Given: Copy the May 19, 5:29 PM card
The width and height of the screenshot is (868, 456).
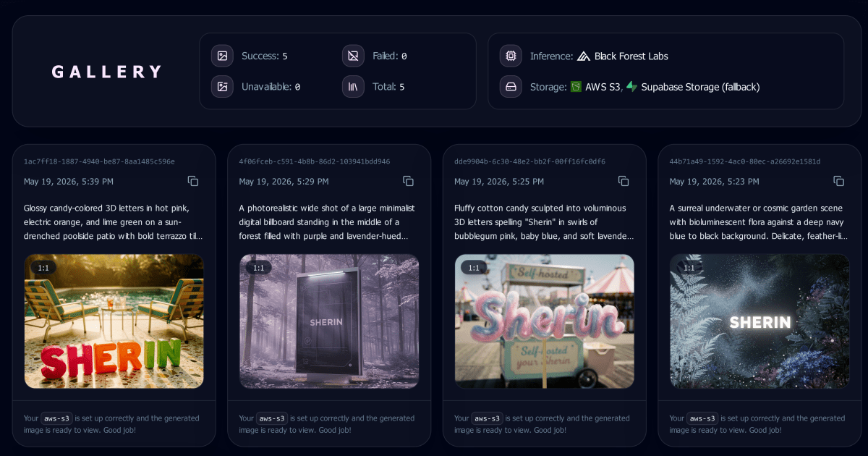Looking at the screenshot, I should tap(408, 181).
